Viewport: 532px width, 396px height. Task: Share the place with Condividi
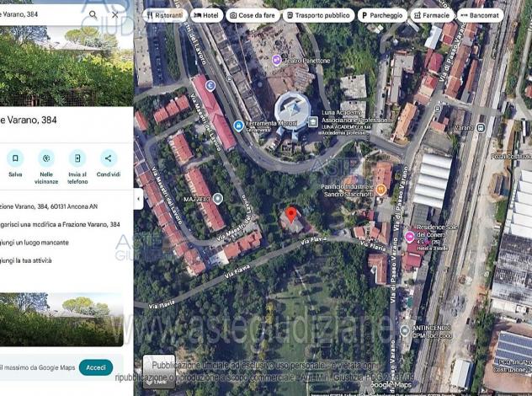pyautogui.click(x=109, y=158)
